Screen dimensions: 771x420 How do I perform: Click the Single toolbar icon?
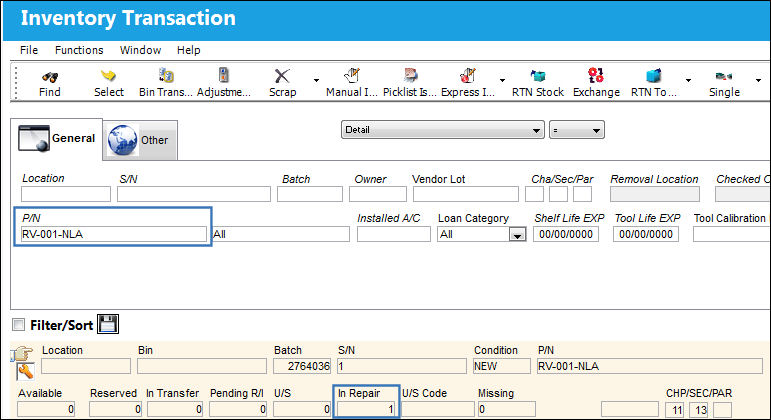pyautogui.click(x=724, y=76)
